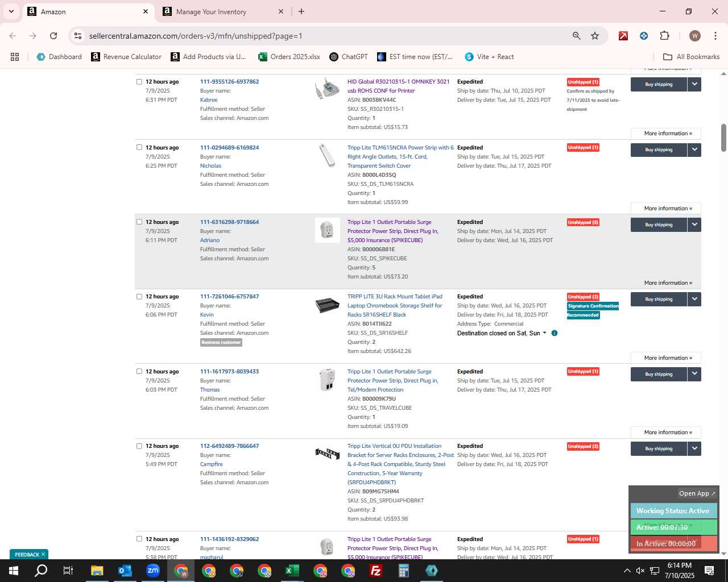
Task: Click the FEEDBACK button
Action: (29, 554)
